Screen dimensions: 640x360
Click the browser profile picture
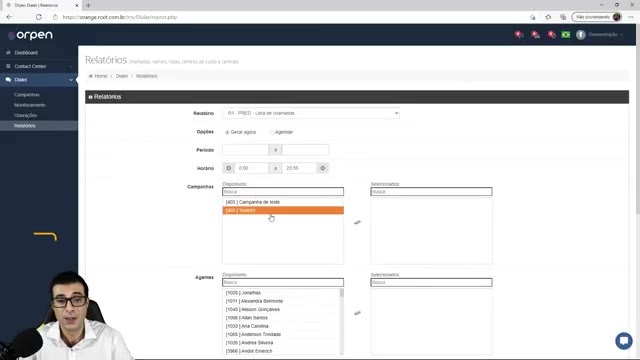pyautogui.click(x=617, y=17)
